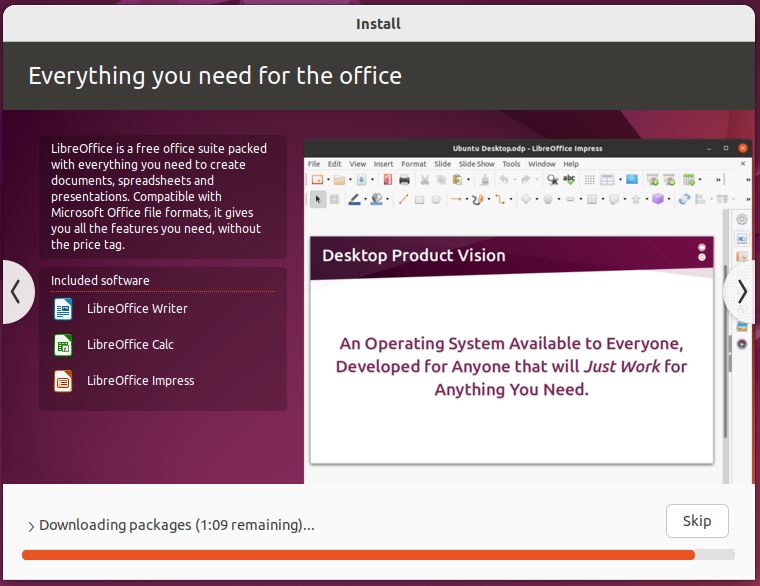Viewport: 760px width, 586px height.
Task: Click the Stars and Banners star icon
Action: pyautogui.click(x=636, y=199)
